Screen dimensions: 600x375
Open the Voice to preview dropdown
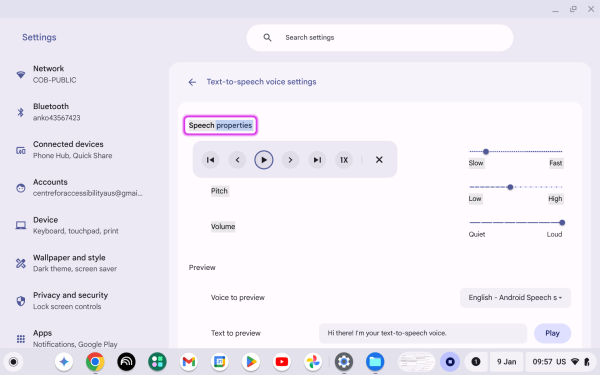point(515,298)
